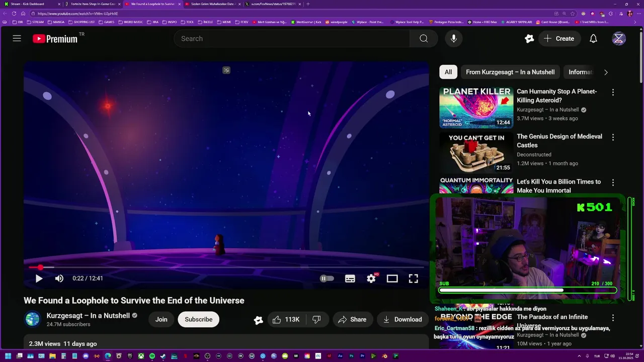Open Discord from the taskbar

86,356
